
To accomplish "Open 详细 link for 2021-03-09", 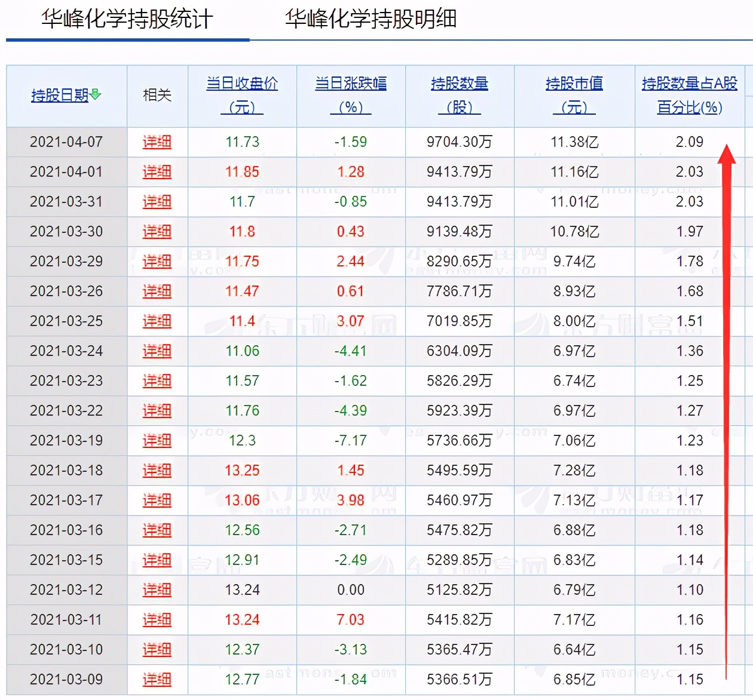I will pos(157,680).
